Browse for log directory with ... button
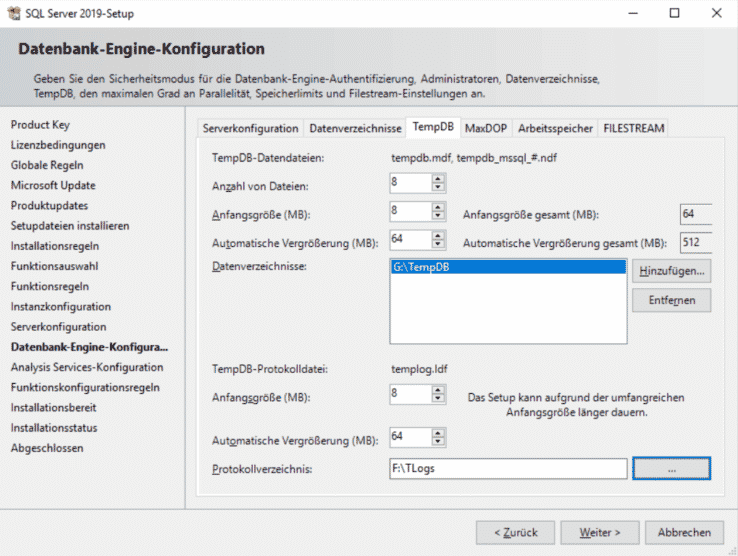This screenshot has width=738, height=556. 672,469
